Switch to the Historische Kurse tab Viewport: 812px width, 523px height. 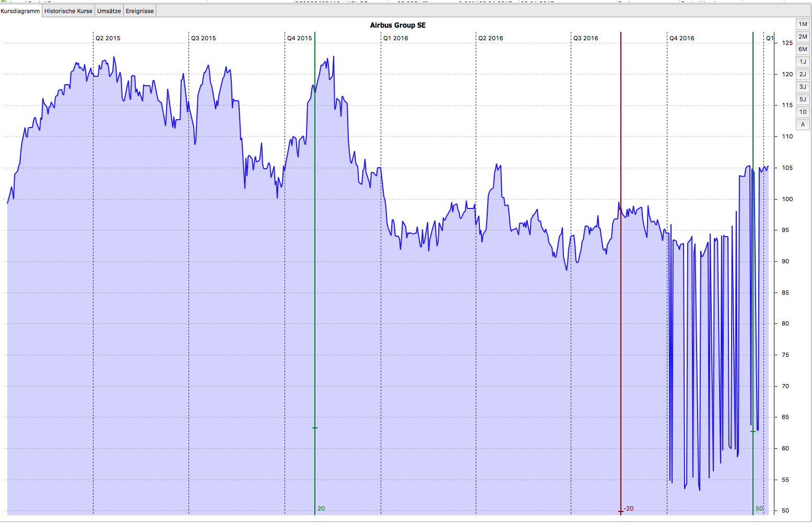[68, 11]
